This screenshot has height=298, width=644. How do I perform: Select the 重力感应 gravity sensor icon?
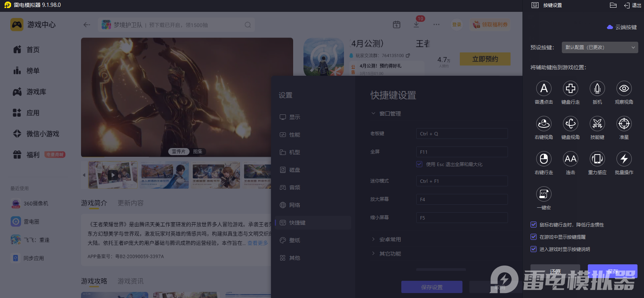[597, 159]
